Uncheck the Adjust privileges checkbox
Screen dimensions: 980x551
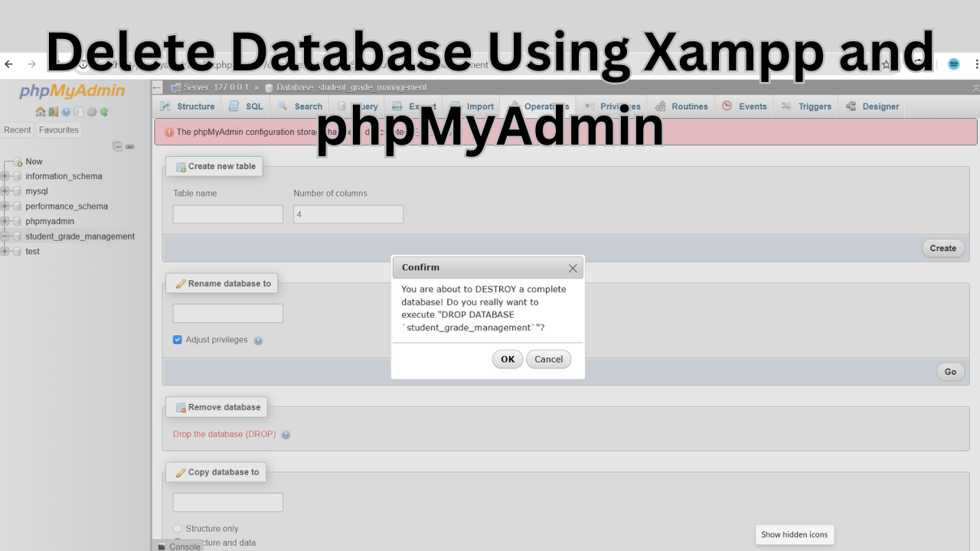178,340
